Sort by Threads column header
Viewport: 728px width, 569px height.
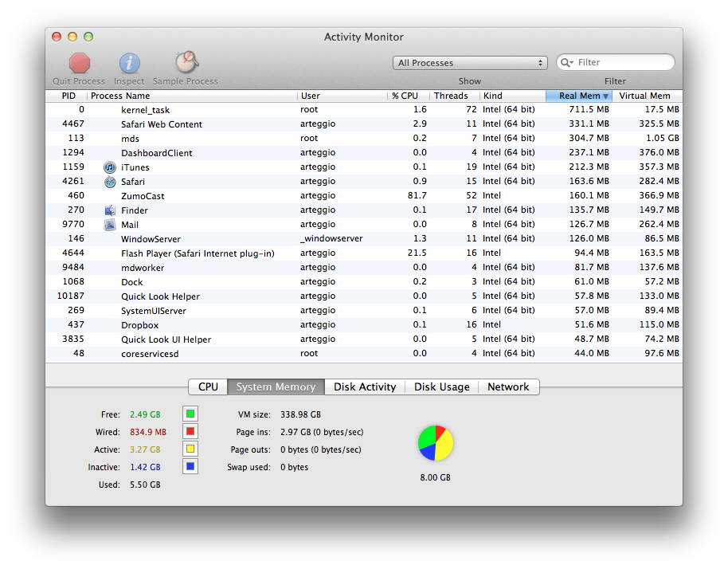454,96
